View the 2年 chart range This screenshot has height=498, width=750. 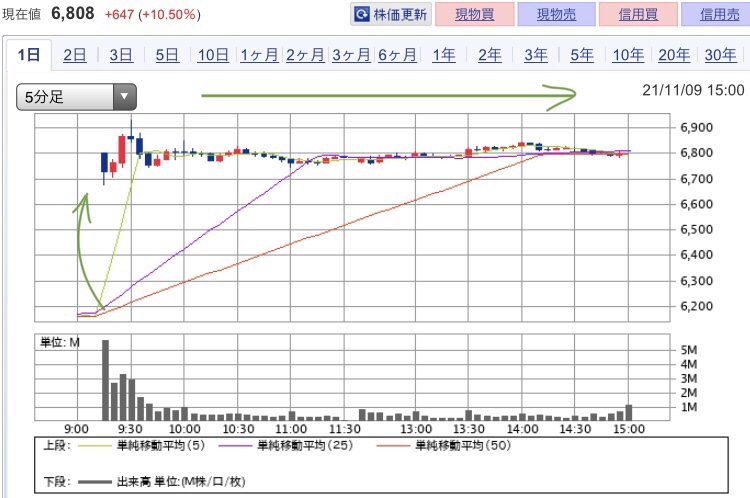pyautogui.click(x=490, y=55)
